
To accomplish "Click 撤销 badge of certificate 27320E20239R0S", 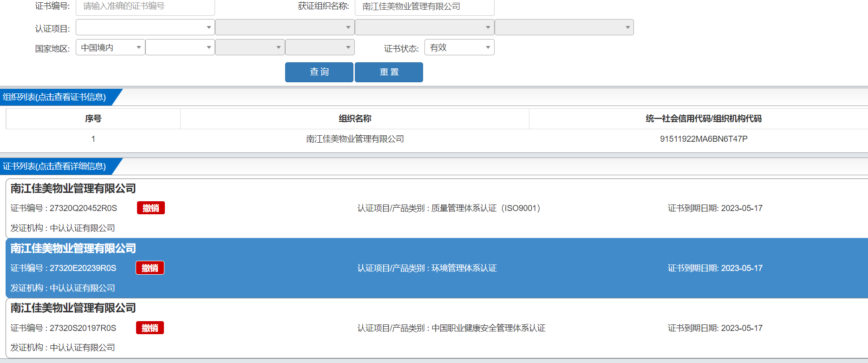I will point(150,268).
